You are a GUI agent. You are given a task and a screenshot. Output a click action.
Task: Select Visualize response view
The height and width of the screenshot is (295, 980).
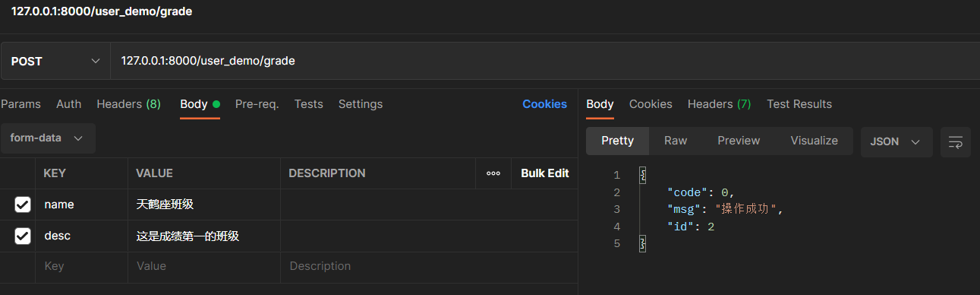(814, 141)
